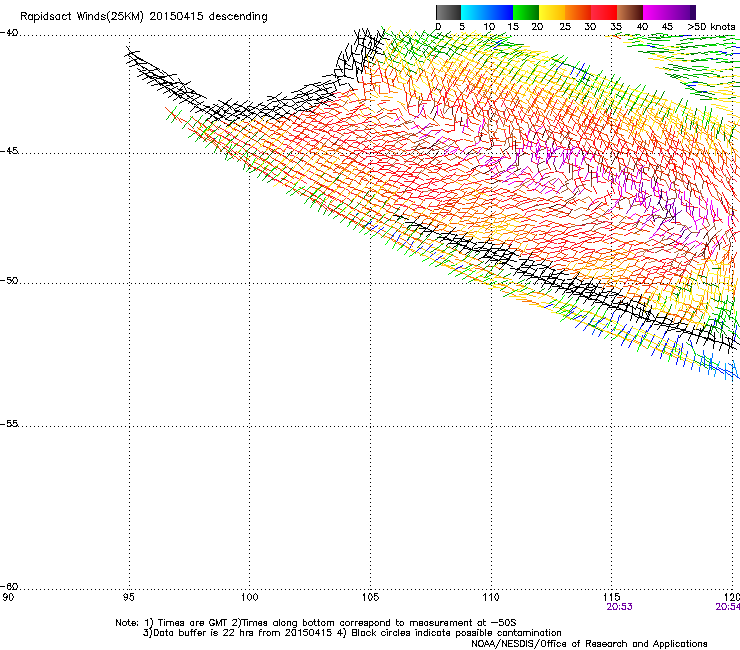Click the '-55' latitude axis label
The width and height of the screenshot is (740, 650).
click(x=9, y=423)
